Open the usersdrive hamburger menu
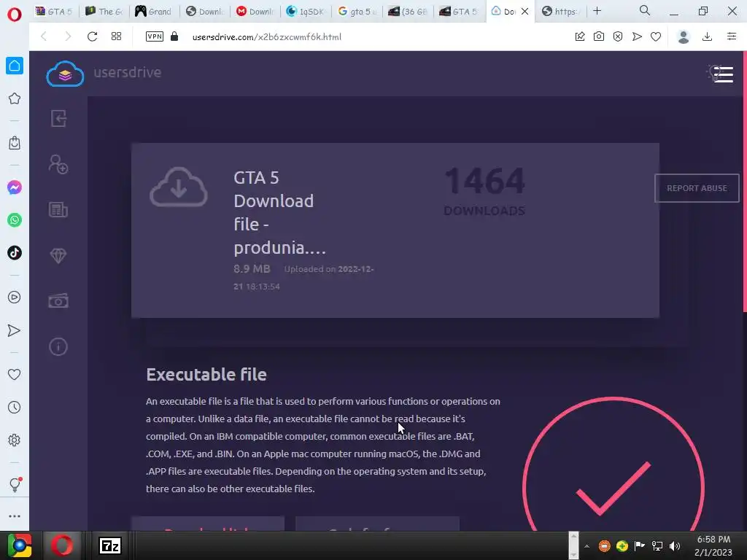The width and height of the screenshot is (747, 560). (x=723, y=74)
